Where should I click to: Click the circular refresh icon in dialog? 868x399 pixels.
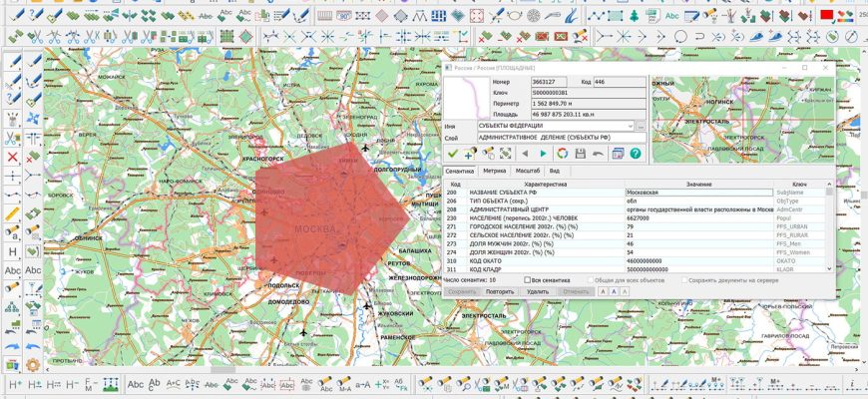point(562,153)
